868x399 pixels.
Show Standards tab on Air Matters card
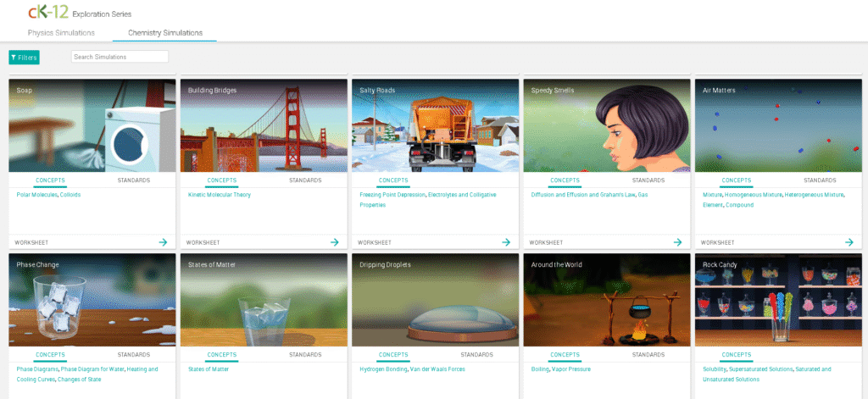820,180
